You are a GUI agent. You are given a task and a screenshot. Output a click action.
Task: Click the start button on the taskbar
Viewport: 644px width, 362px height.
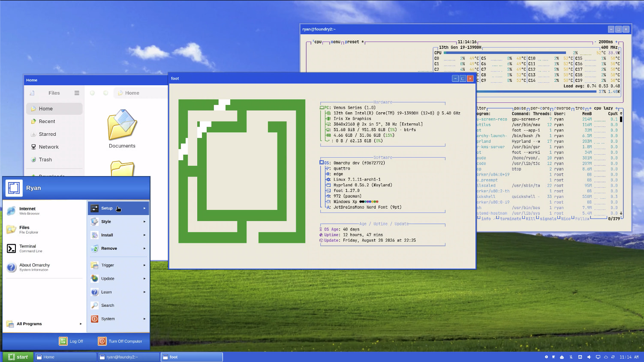tap(18, 357)
